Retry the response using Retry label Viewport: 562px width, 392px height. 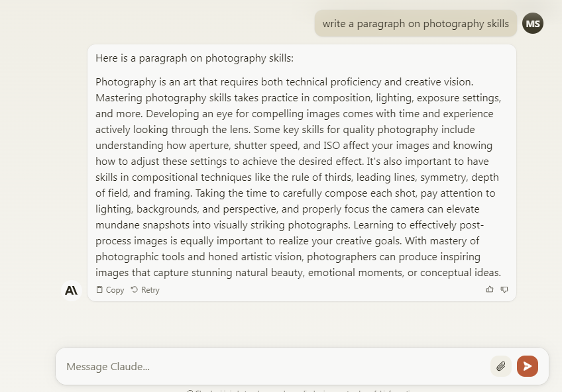(x=150, y=290)
